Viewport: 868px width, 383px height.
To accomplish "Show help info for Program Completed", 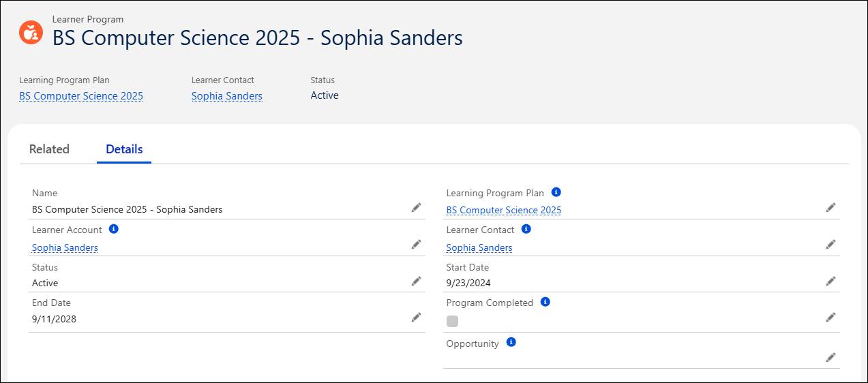I will [x=545, y=301].
